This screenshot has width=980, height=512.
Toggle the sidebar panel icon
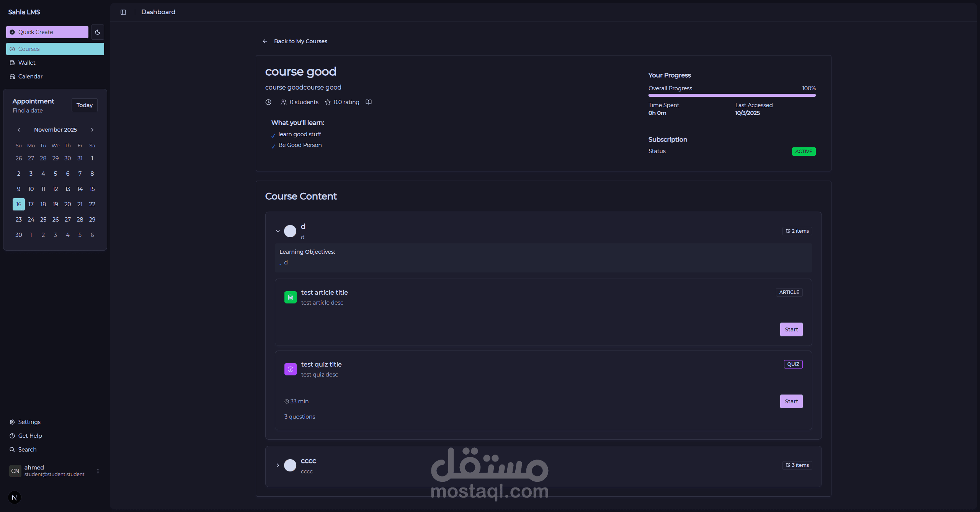123,12
